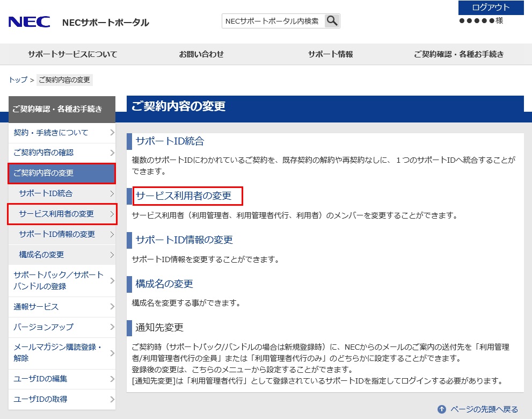Open the サポートサービスについて menu
Viewport: 532px width, 419px height.
tap(72, 54)
